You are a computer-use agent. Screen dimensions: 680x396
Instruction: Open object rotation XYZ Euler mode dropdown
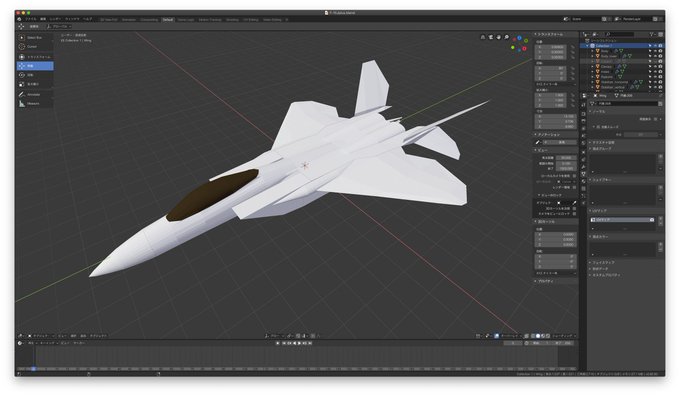pos(555,84)
